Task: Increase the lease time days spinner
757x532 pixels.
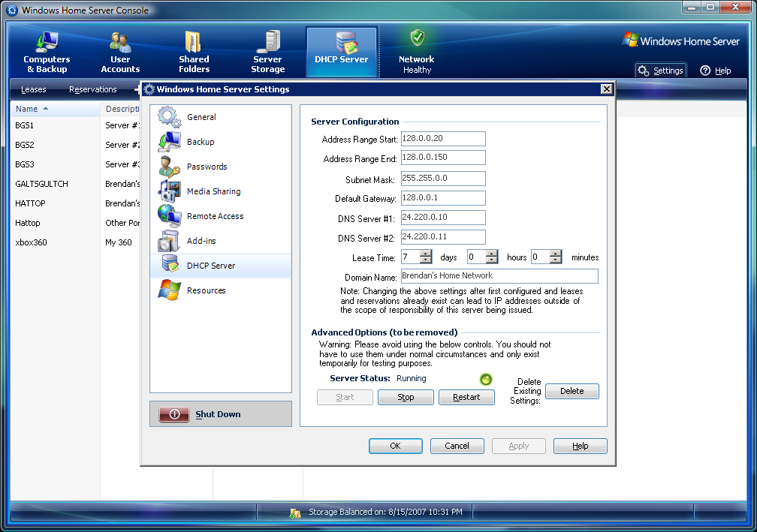Action: [425, 254]
